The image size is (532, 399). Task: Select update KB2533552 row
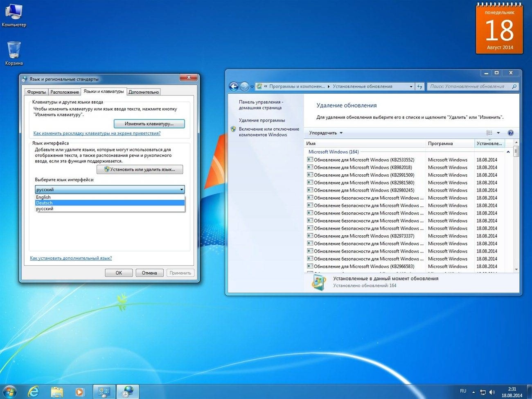[405, 160]
